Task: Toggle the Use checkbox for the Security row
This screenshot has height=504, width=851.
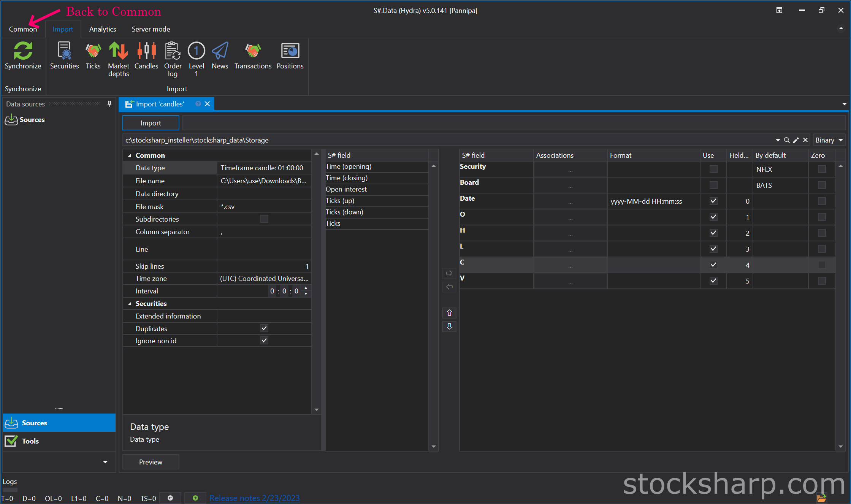Action: [713, 169]
